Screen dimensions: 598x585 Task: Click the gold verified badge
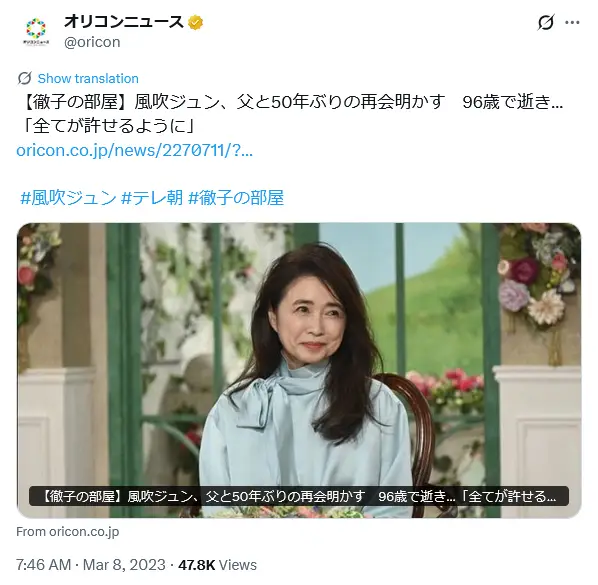click(195, 22)
